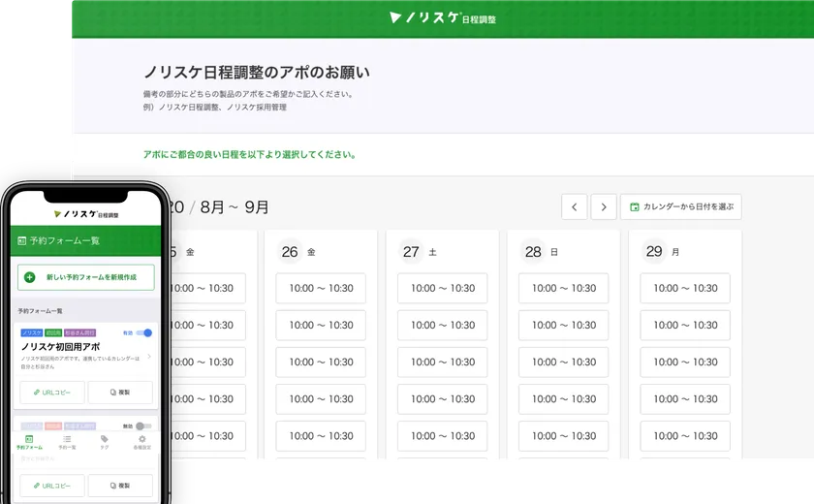
Task: Go to previous dates with left chevron
Action: (x=574, y=206)
